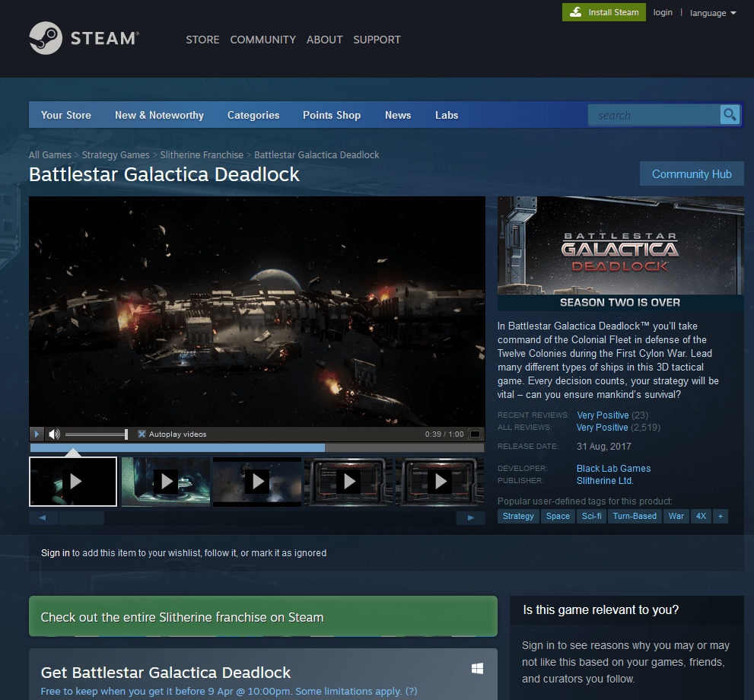The height and width of the screenshot is (700, 754).
Task: Click the Battlestar Galactica Deadlock breadcrumb
Action: click(x=317, y=154)
